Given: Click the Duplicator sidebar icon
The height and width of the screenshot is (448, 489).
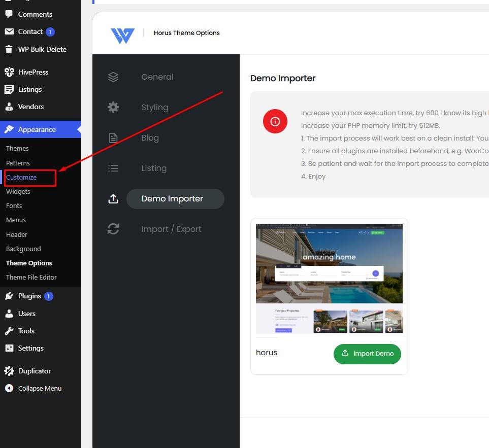Looking at the screenshot, I should pyautogui.click(x=9, y=371).
